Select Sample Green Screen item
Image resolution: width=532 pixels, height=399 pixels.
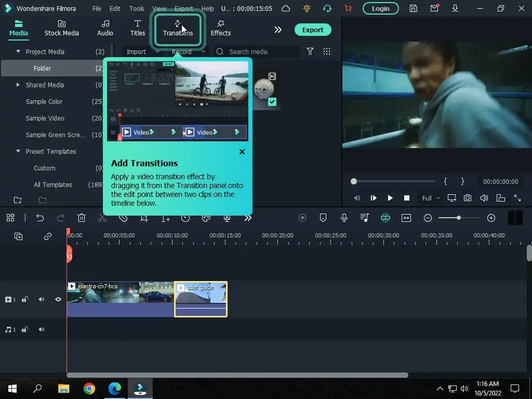pos(55,135)
